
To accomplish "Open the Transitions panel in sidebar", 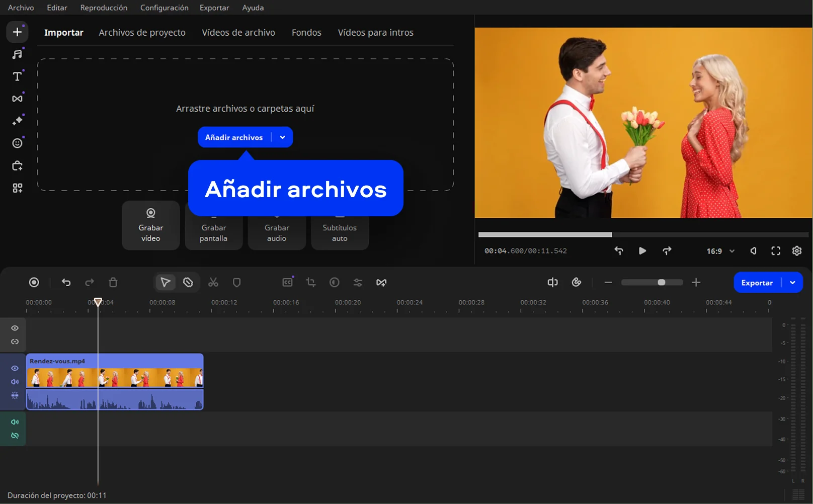I will point(17,99).
